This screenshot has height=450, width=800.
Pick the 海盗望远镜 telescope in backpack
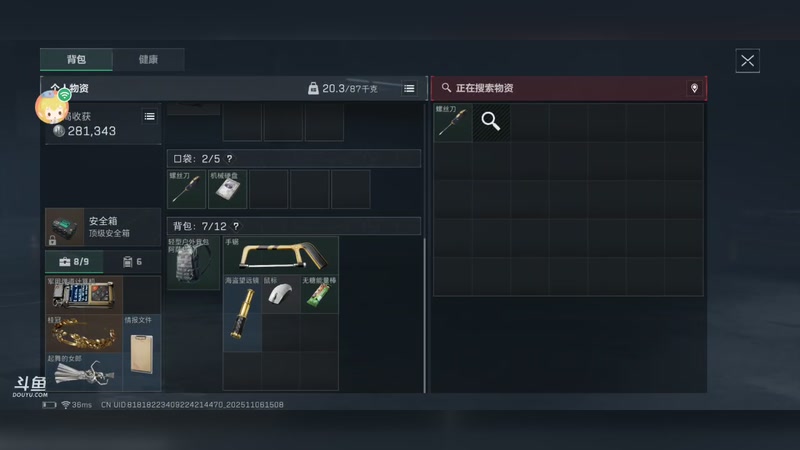click(242, 313)
